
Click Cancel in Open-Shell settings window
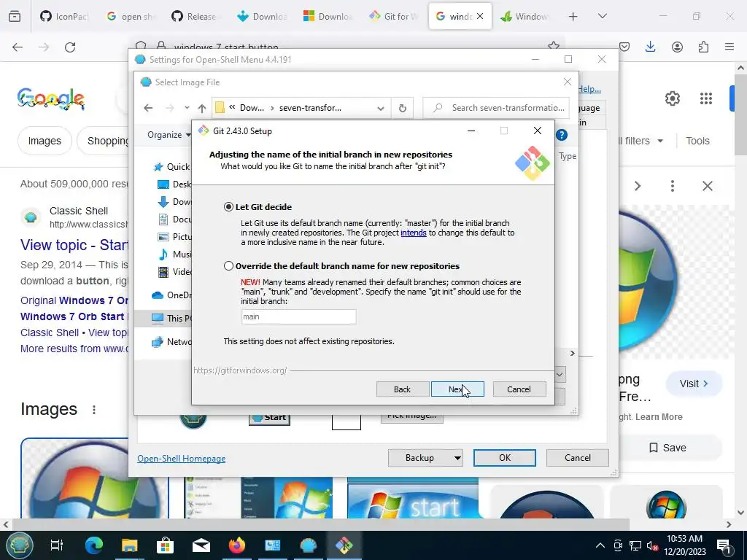point(578,458)
